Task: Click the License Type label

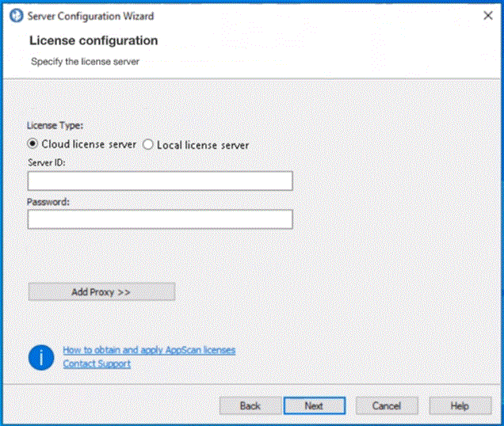Action: 55,126
